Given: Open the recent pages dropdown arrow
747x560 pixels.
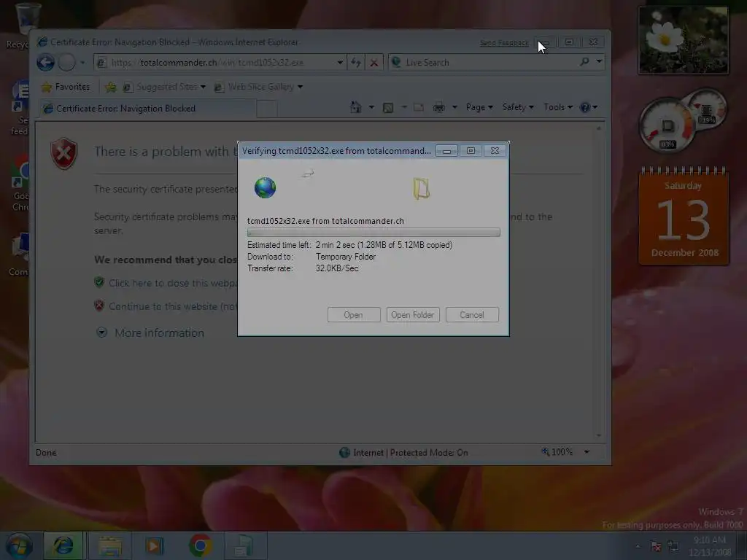Looking at the screenshot, I should [82, 63].
